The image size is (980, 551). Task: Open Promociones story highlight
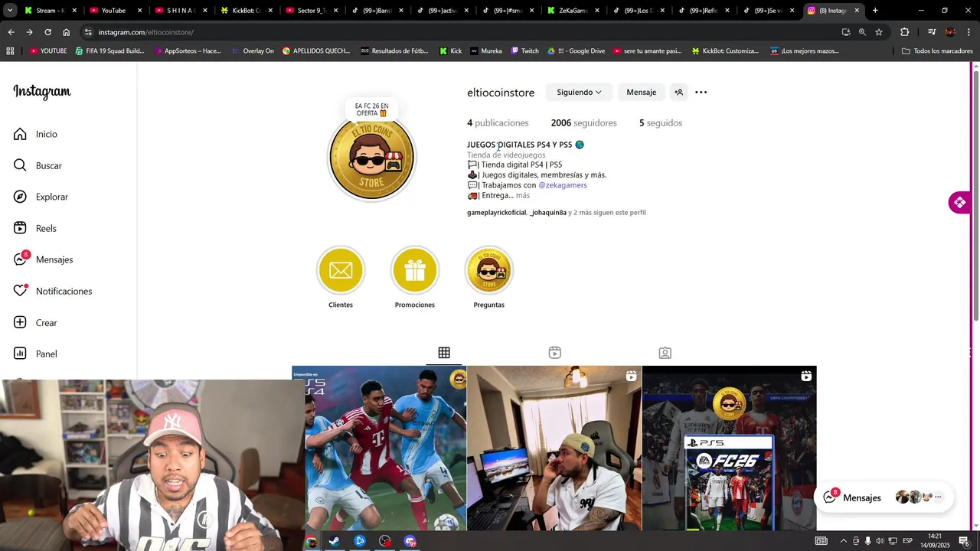point(415,270)
